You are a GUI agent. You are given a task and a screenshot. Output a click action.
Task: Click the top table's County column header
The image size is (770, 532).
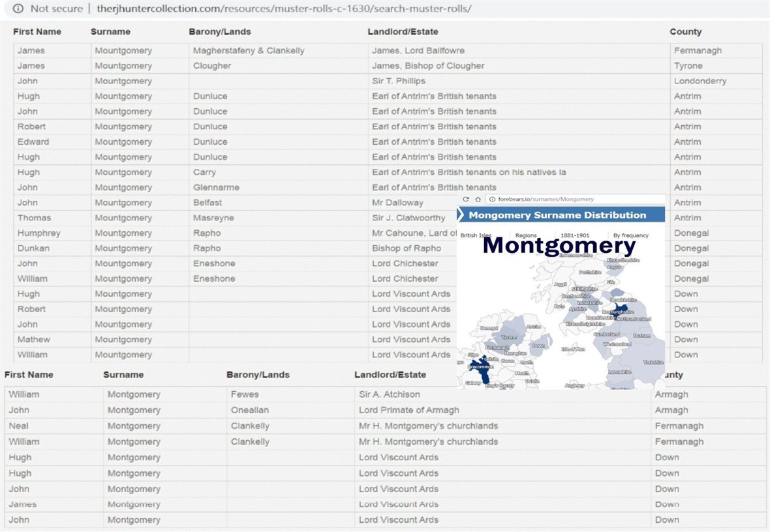[x=685, y=31]
